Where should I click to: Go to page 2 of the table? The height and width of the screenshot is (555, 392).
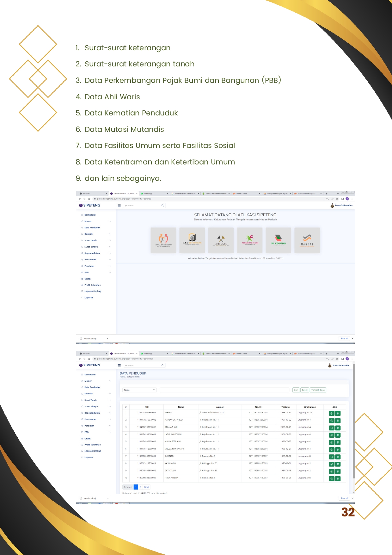pos(140,487)
